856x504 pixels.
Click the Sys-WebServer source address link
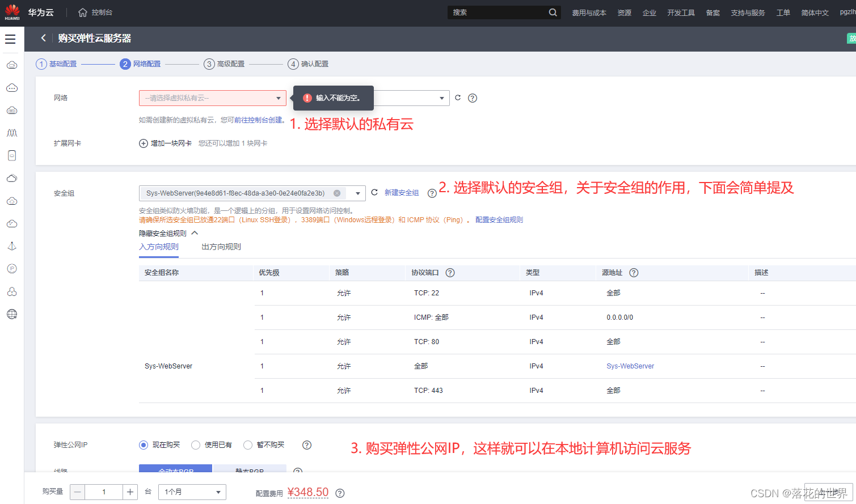630,366
